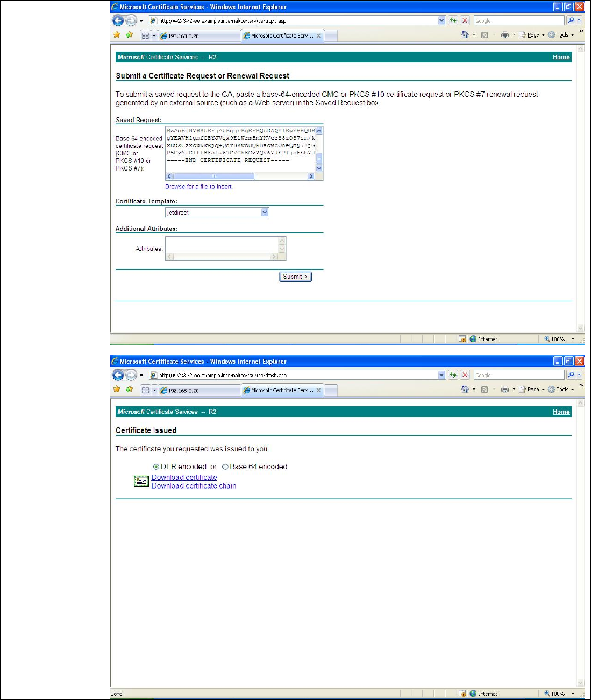The image size is (591, 700).
Task: Click scroll-up arrow of Saved Request box
Action: point(319,131)
